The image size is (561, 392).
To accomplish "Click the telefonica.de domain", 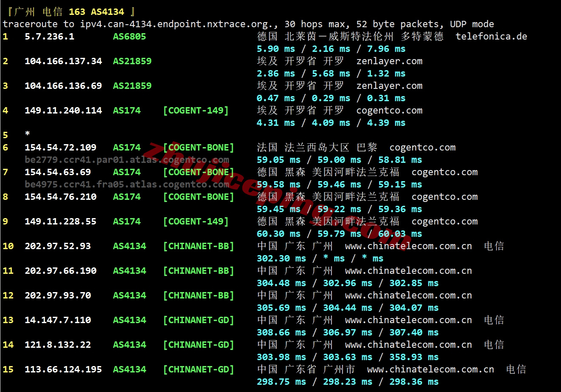I will 491,37.
